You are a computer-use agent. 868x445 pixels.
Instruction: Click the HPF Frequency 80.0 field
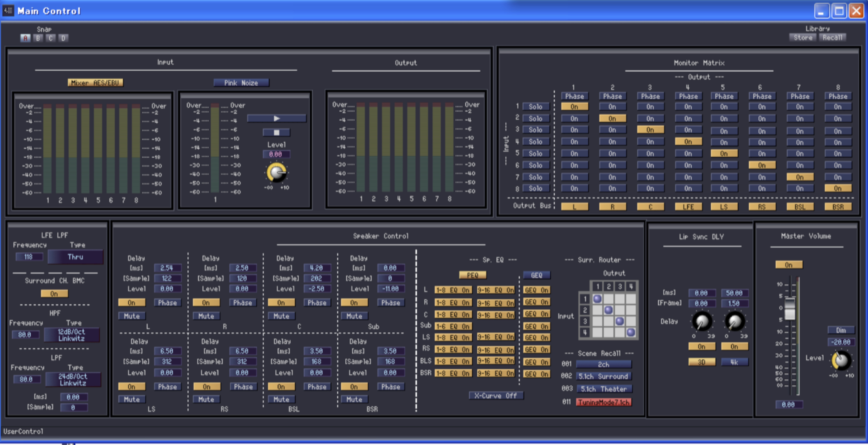click(x=26, y=335)
